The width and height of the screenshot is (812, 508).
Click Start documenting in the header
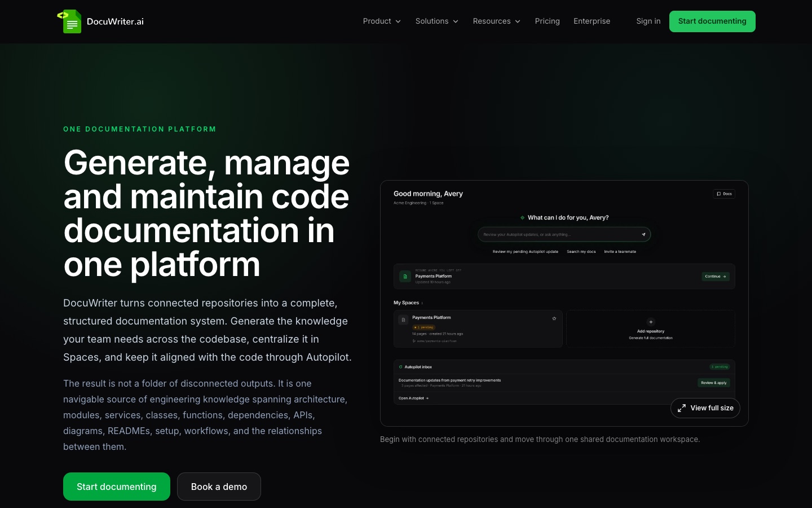[712, 21]
